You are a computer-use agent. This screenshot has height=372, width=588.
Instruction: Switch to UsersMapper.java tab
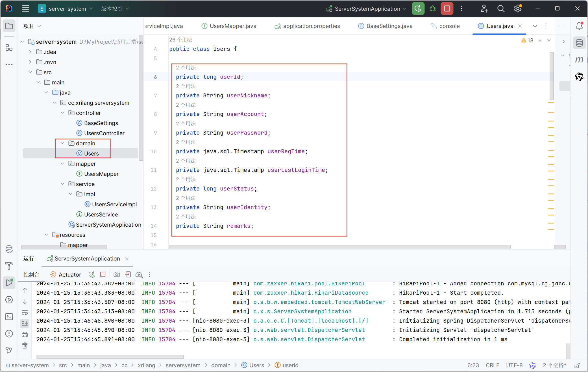click(x=229, y=26)
